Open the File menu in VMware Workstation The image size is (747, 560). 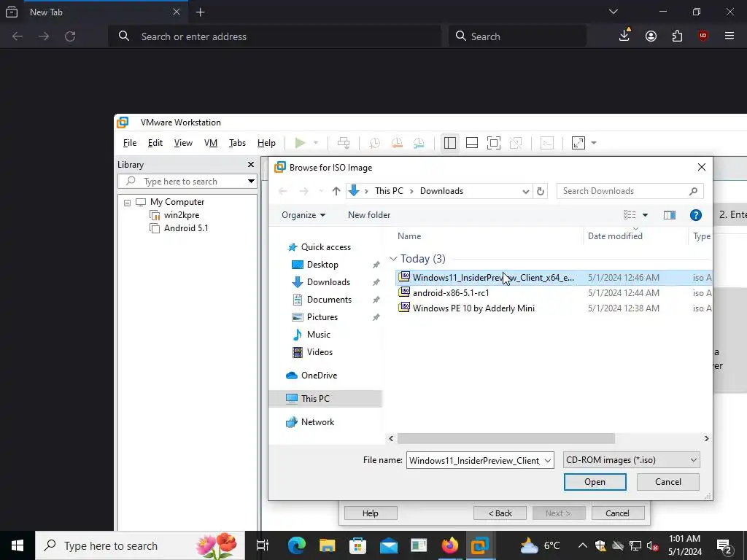(130, 143)
